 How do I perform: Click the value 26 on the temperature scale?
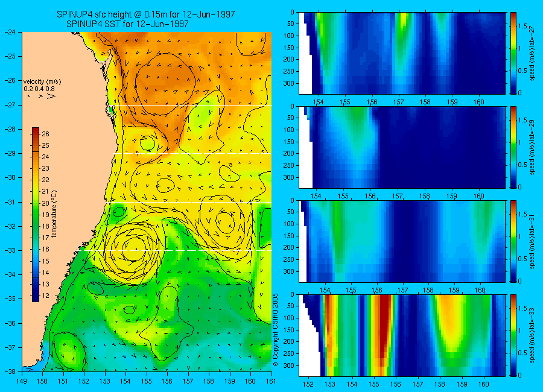pos(45,134)
